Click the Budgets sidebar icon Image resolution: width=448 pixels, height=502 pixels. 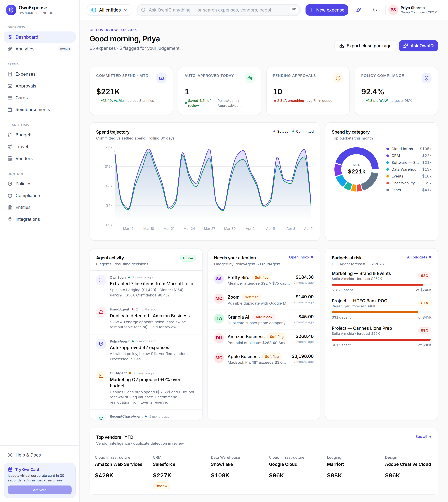10,135
